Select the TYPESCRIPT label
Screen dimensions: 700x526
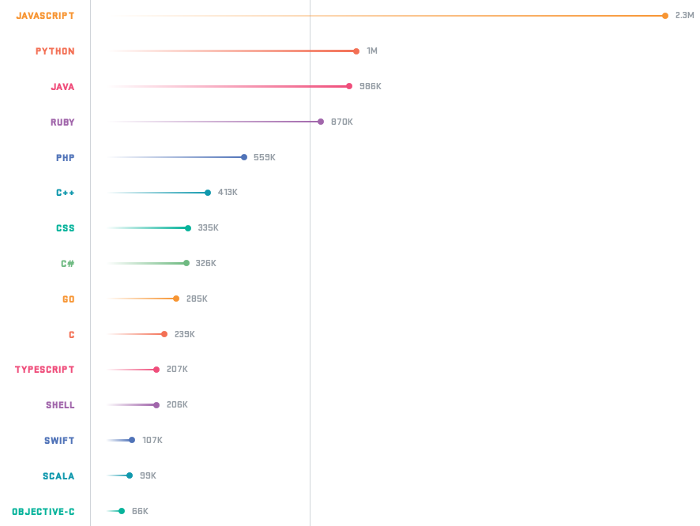coord(45,370)
